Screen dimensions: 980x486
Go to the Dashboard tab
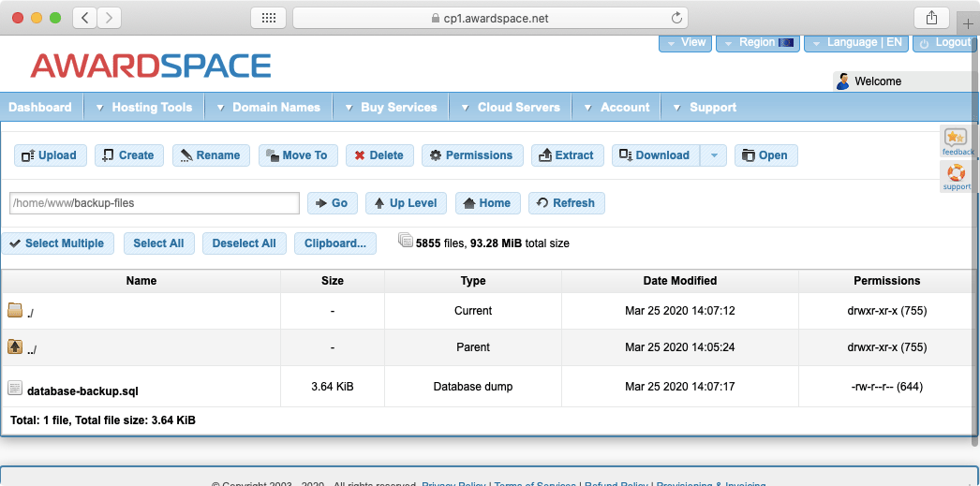(40, 108)
